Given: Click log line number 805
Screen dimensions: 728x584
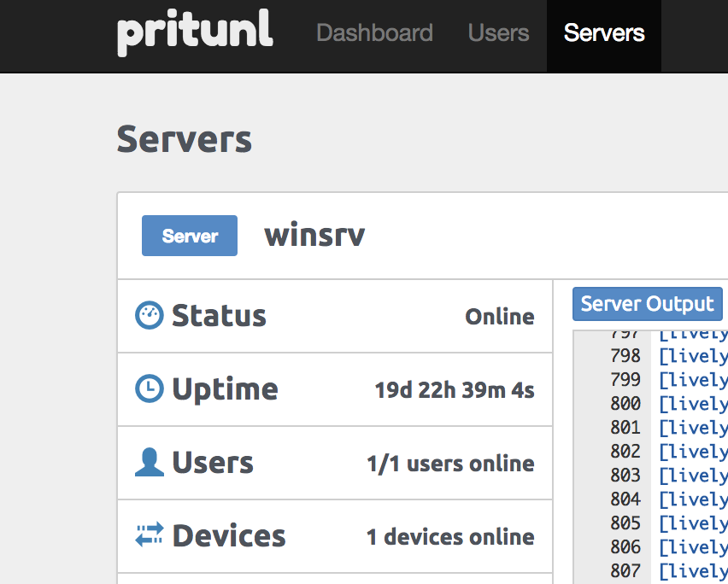Looking at the screenshot, I should (x=625, y=523).
